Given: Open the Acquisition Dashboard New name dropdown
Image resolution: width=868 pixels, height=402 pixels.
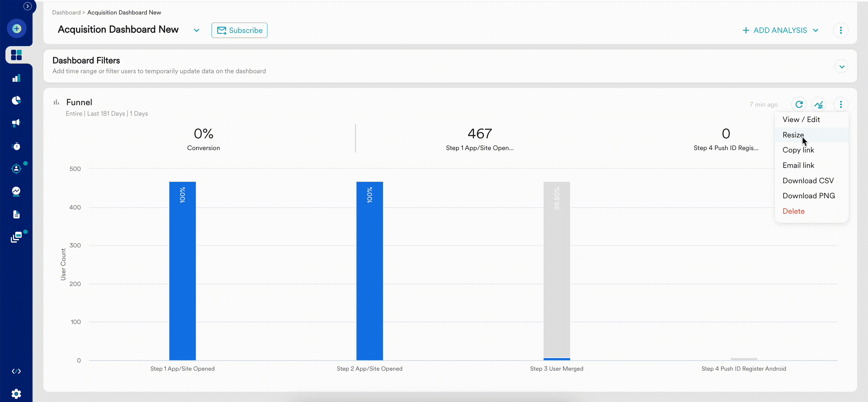Looking at the screenshot, I should [x=196, y=30].
